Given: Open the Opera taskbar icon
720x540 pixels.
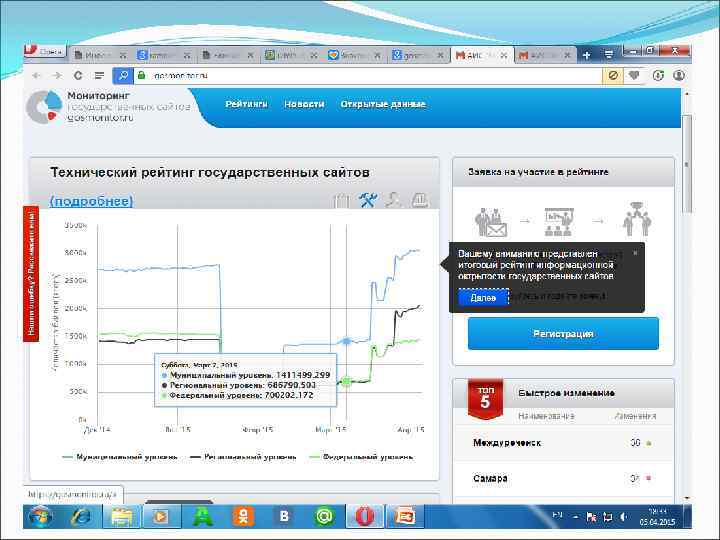Looking at the screenshot, I should click(x=365, y=517).
